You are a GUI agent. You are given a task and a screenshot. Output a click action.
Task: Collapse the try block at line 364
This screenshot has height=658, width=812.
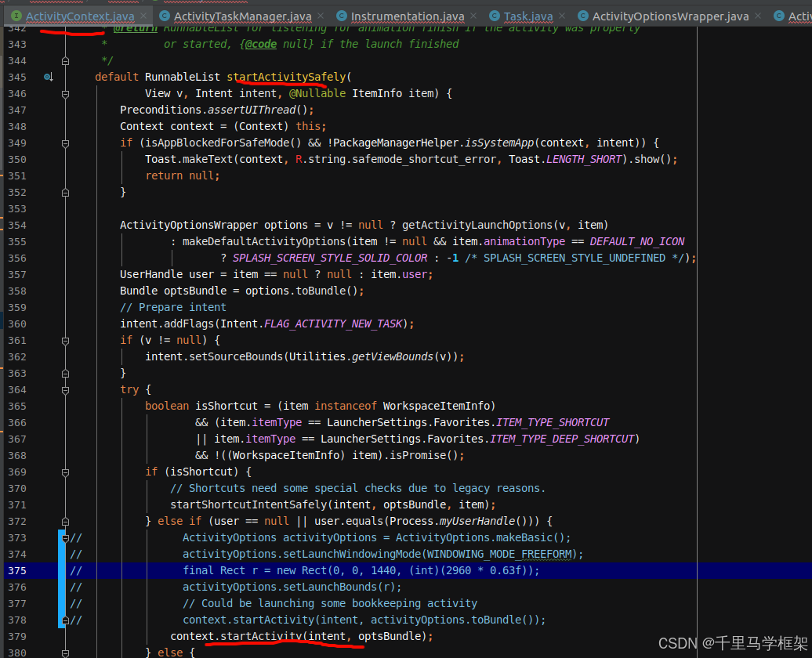(65, 390)
